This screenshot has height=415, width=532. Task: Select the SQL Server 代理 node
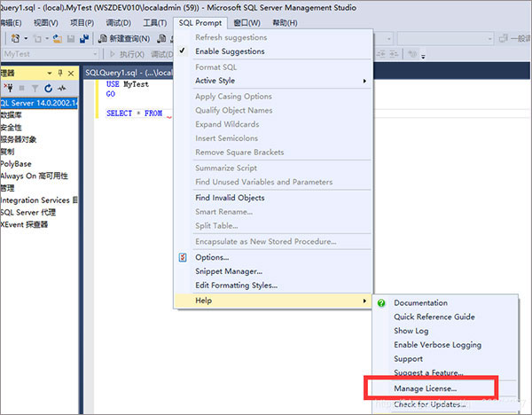27,213
